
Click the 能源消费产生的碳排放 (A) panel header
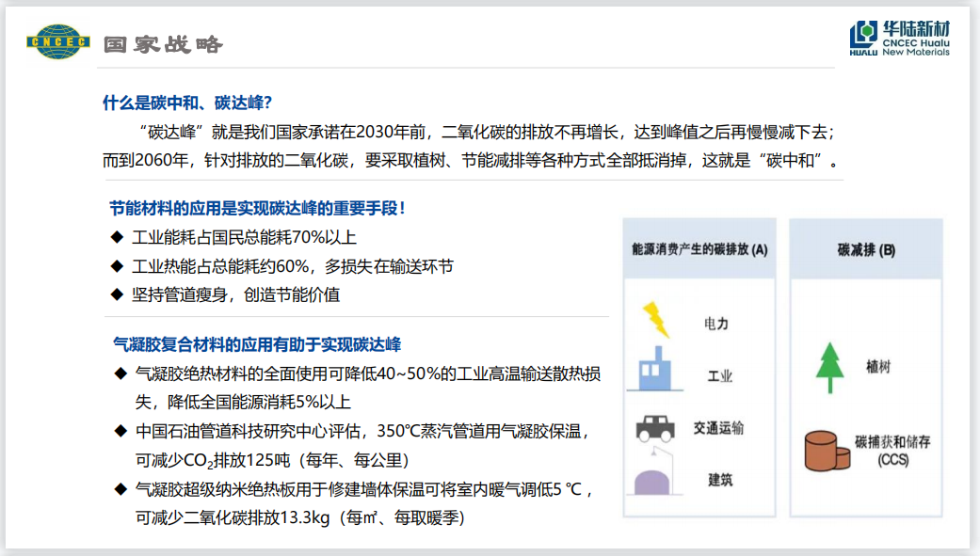click(699, 250)
